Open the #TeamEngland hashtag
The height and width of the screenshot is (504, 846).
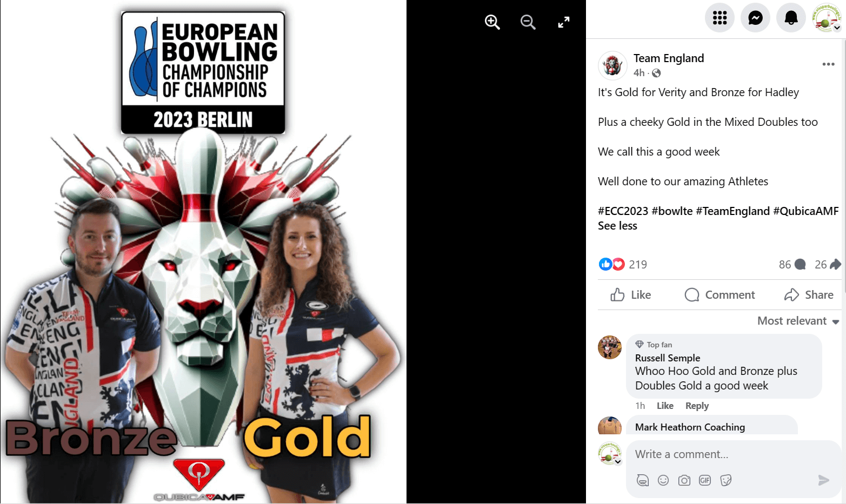point(732,211)
